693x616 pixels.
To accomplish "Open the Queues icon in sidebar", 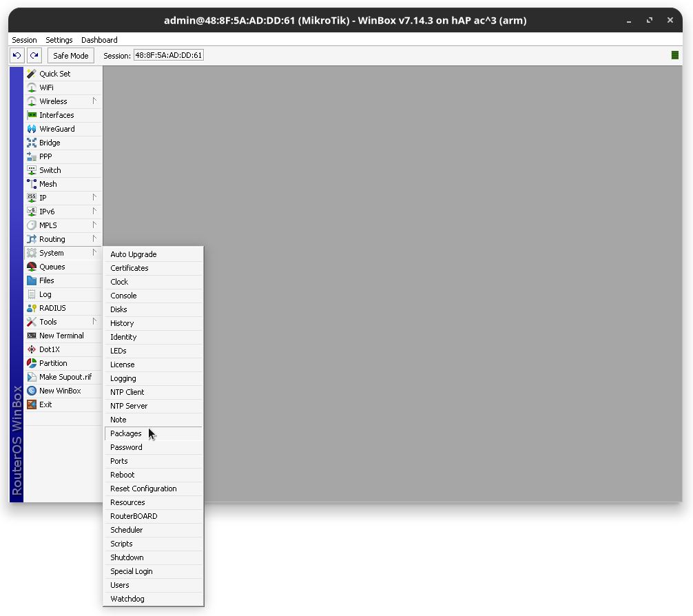I will [32, 267].
